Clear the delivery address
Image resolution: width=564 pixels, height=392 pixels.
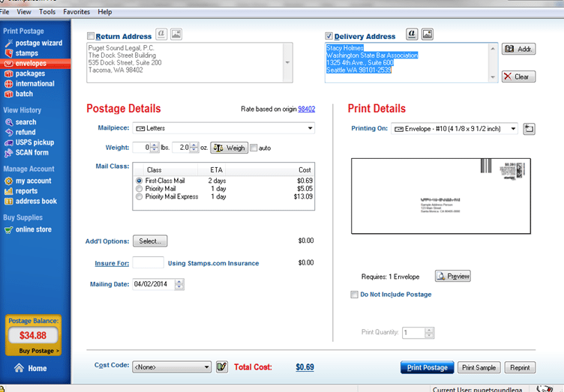(x=518, y=76)
